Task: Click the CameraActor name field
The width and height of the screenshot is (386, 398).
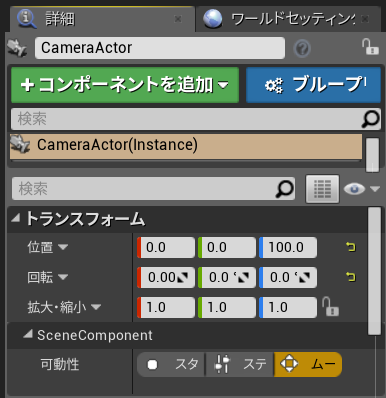Action: pos(160,48)
